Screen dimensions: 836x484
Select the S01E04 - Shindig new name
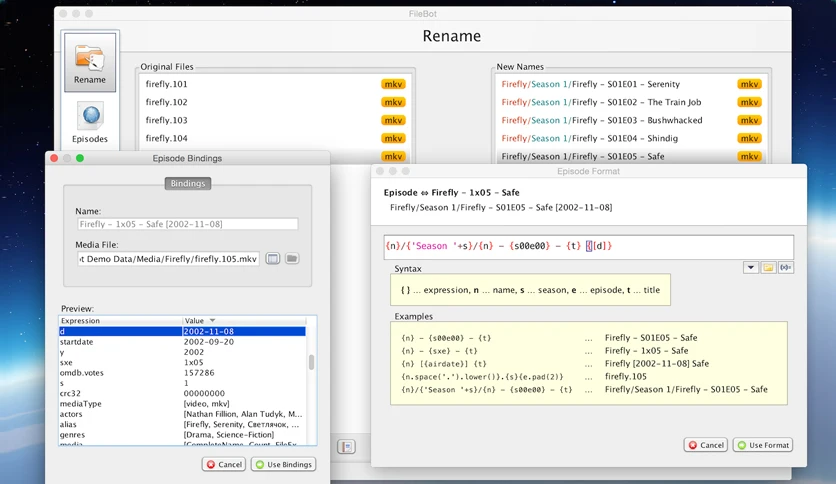click(x=631, y=139)
